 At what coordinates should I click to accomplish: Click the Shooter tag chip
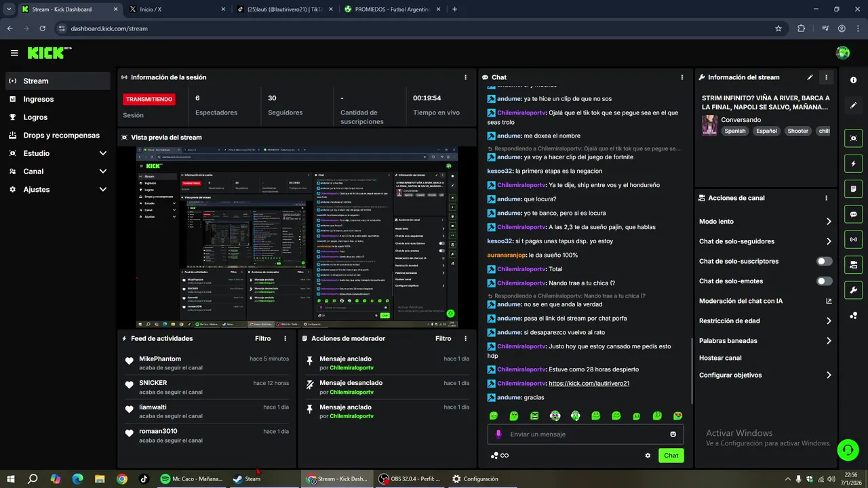click(797, 131)
